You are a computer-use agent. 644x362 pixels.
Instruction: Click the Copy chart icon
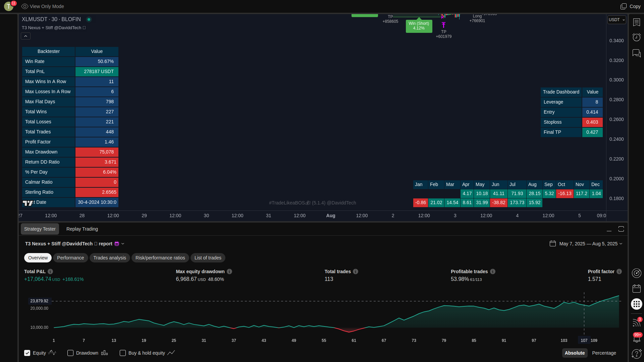coord(624,6)
